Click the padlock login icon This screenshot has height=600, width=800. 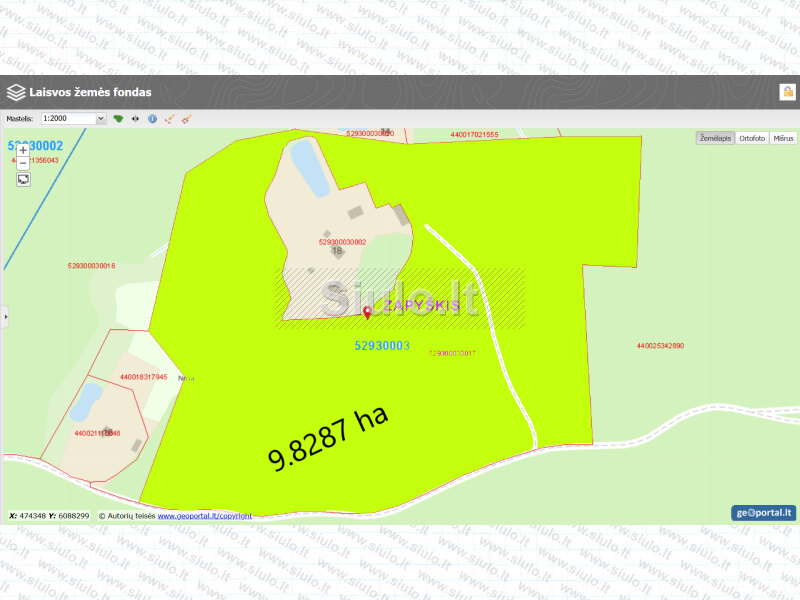coord(787,92)
